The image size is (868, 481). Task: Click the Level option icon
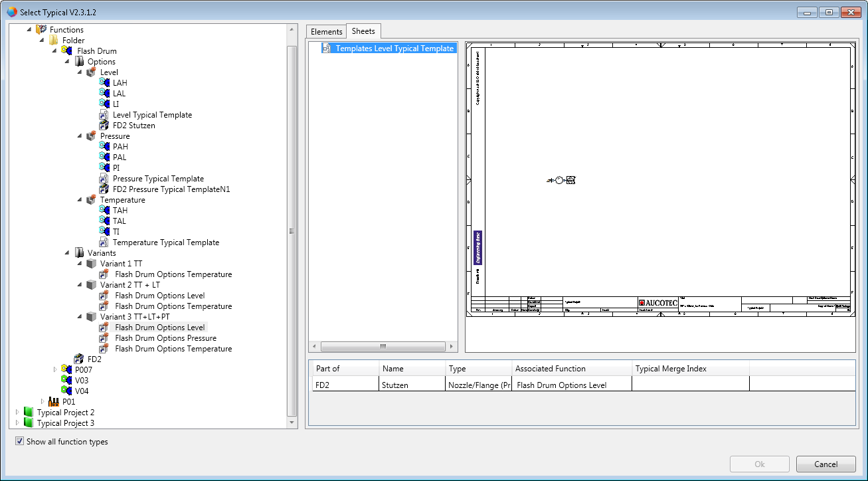click(x=92, y=72)
